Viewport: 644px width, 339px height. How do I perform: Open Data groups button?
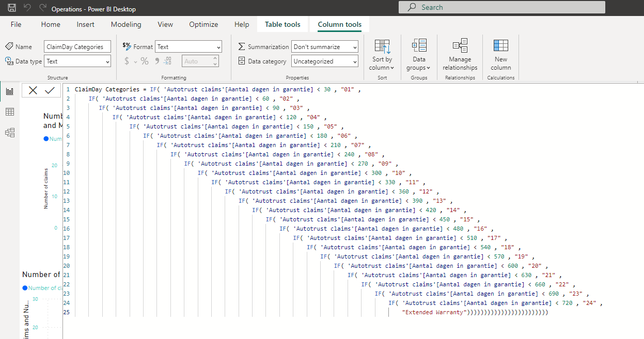coord(419,55)
